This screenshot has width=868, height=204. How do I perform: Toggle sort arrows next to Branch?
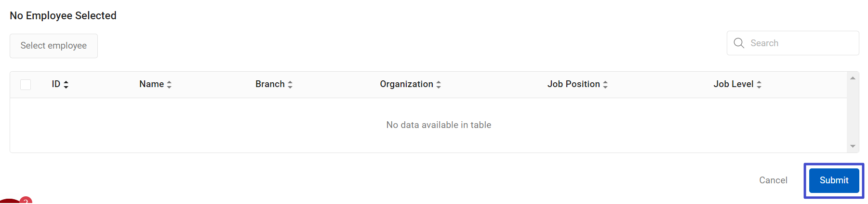(x=290, y=84)
